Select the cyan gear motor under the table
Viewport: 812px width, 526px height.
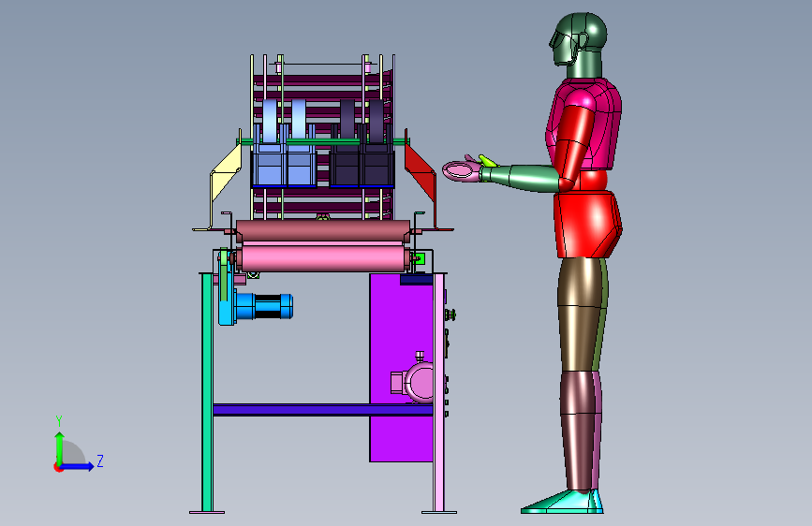tap(256, 307)
